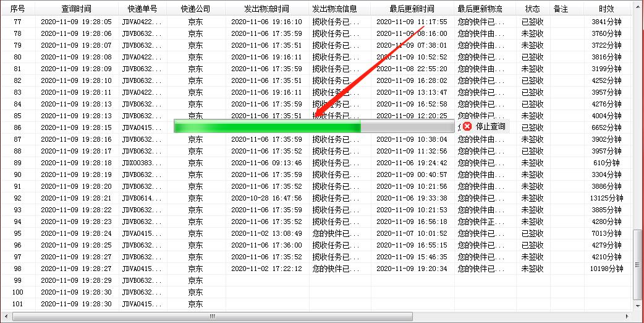
Task: Click last update time 2020-11-06 19:24:42
Action: click(412, 163)
